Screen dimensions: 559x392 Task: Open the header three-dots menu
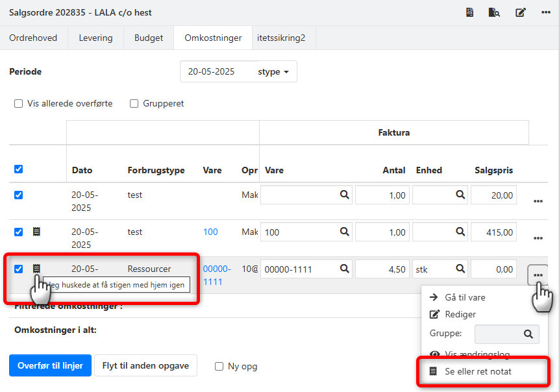tap(545, 12)
